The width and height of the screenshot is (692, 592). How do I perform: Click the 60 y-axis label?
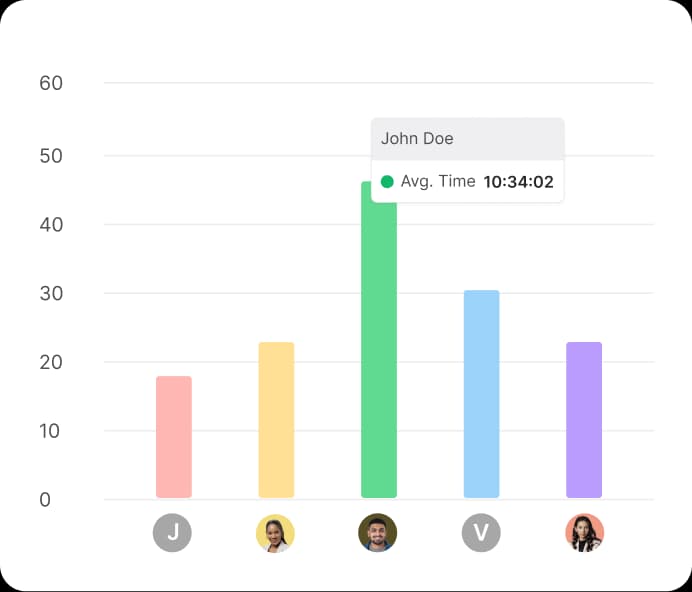[51, 83]
